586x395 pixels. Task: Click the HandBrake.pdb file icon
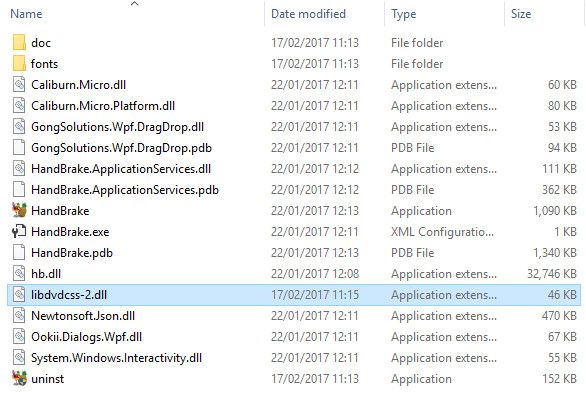tap(19, 252)
